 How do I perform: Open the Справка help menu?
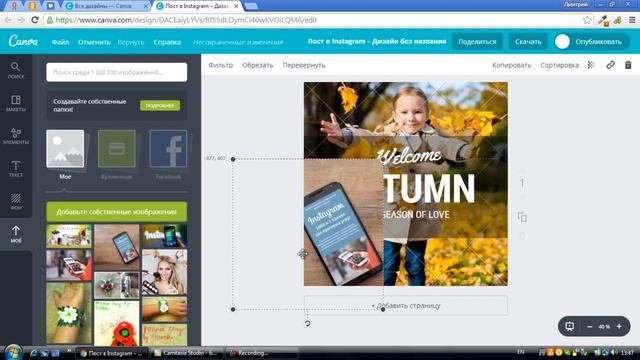pos(167,42)
